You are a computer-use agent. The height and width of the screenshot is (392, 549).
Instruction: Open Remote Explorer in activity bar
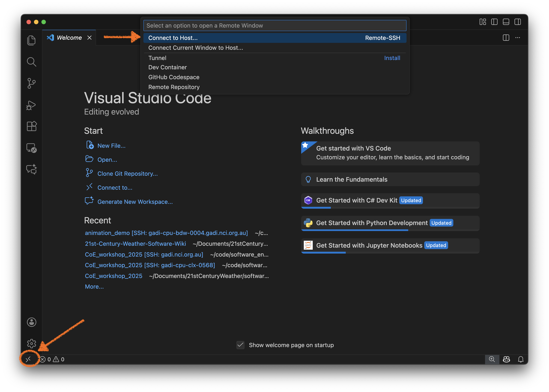coord(31,148)
